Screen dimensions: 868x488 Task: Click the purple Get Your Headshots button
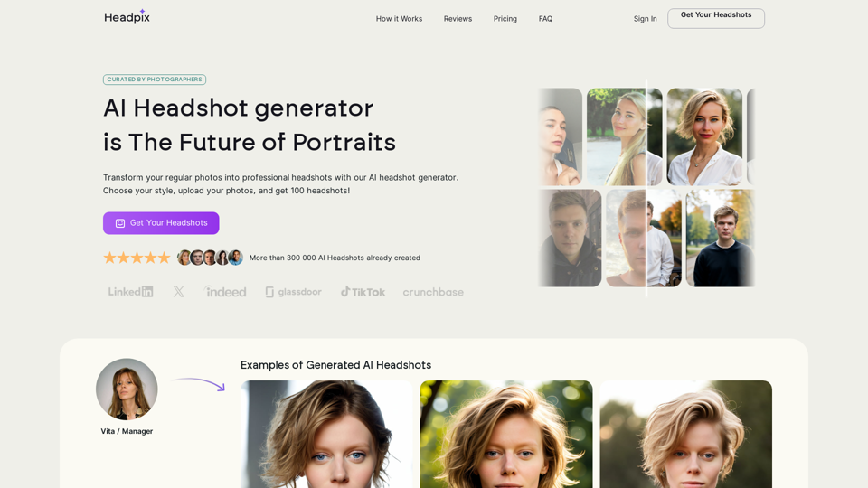click(161, 223)
